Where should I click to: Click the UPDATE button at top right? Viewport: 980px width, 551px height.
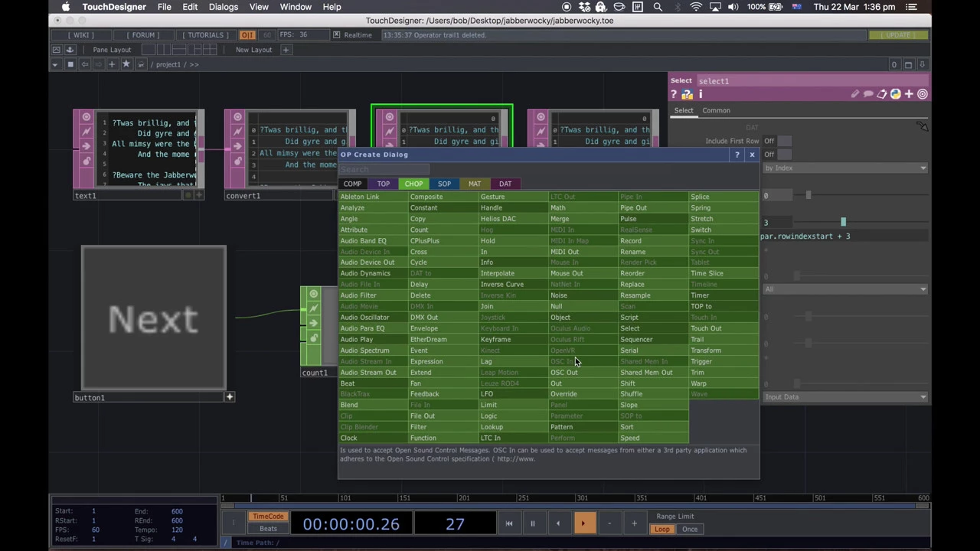898,35
